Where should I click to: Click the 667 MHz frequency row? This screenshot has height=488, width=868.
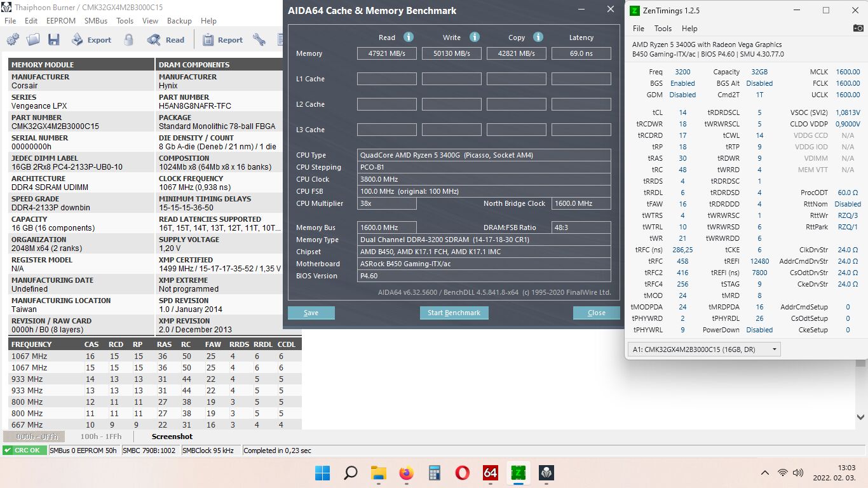pos(156,424)
